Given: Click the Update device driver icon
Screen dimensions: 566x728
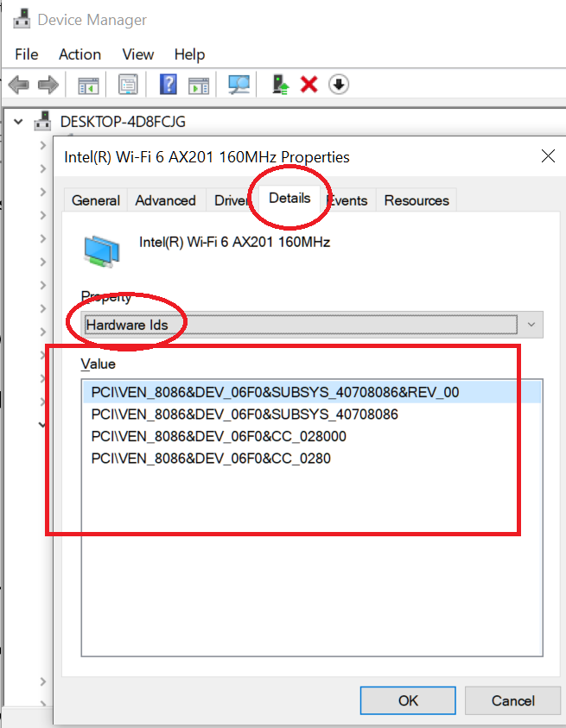Looking at the screenshot, I should point(280,85).
